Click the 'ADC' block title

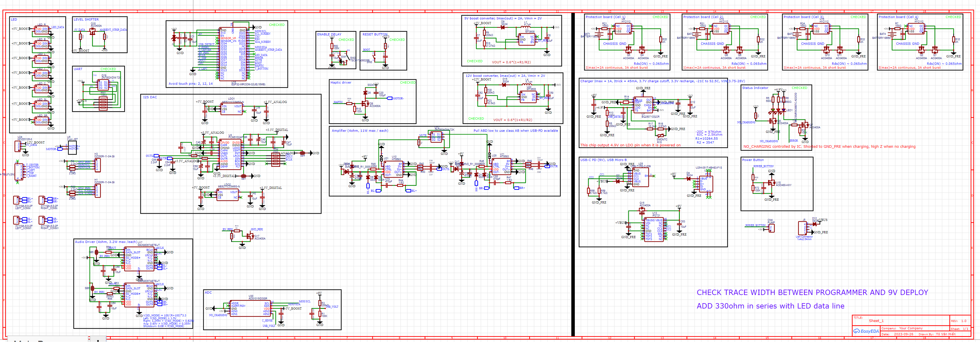(208, 292)
